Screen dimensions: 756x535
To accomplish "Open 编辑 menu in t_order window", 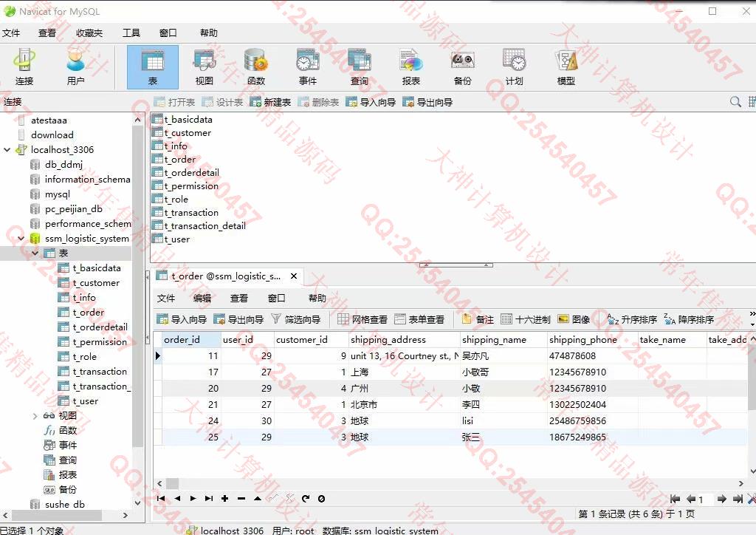I will point(202,298).
